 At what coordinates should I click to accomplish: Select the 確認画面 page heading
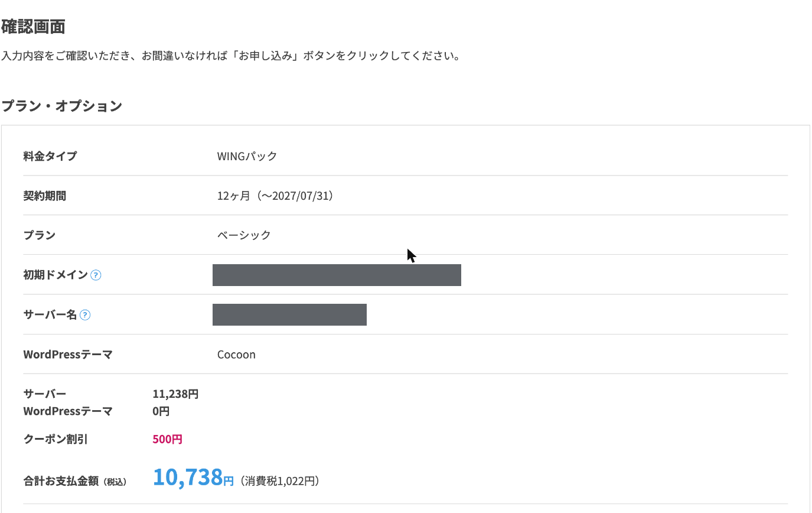(33, 27)
